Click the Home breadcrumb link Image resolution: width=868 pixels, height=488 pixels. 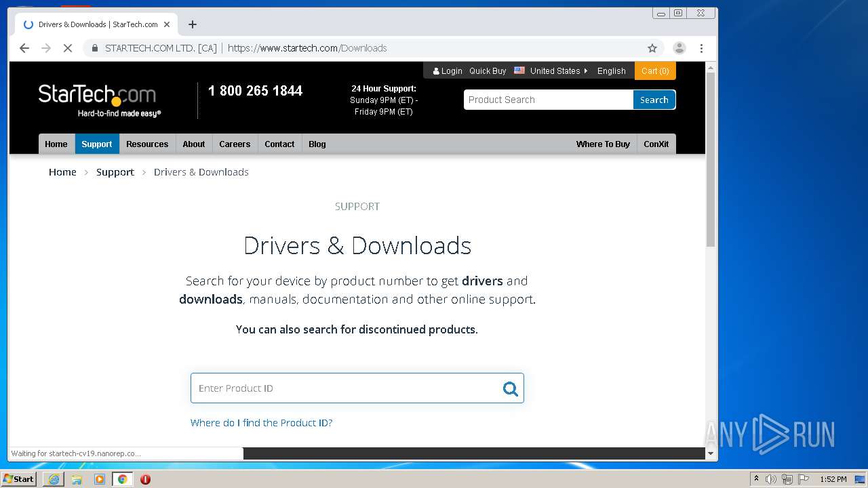coord(62,172)
